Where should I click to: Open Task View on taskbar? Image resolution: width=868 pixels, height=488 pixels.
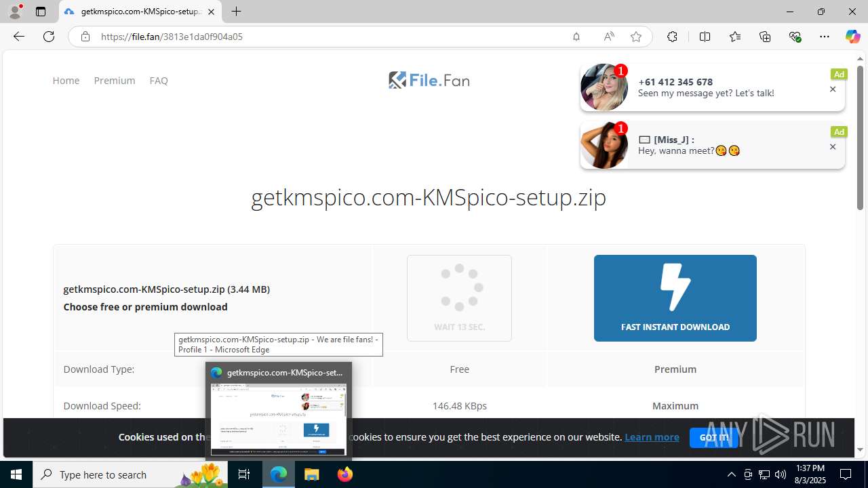245,474
